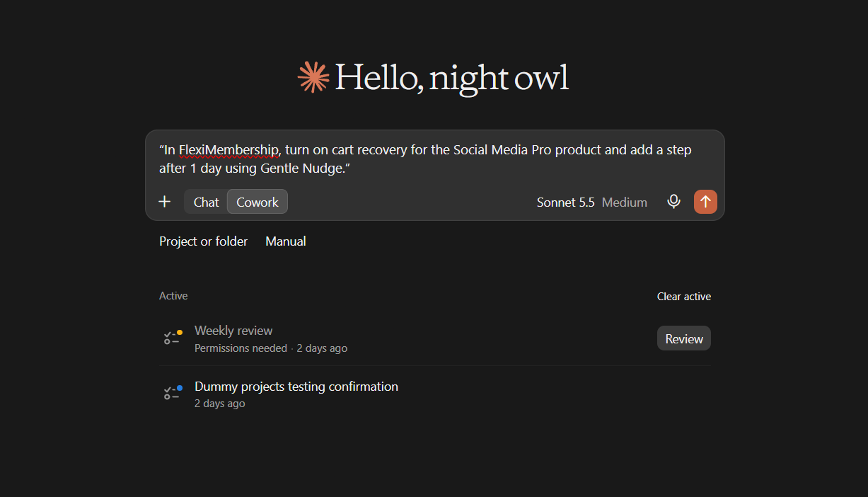Click the Review button for Weekly review
Screen dimensions: 868x497
684,338
